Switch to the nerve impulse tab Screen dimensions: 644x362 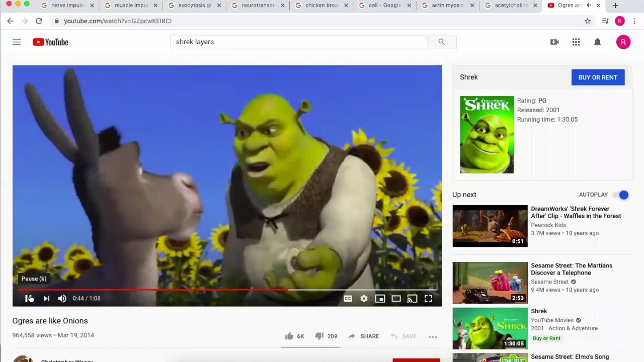pos(68,6)
